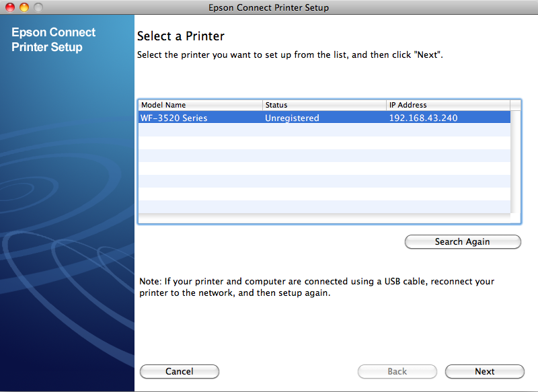538x392 pixels.
Task: Sort by Status column header
Action: point(323,105)
